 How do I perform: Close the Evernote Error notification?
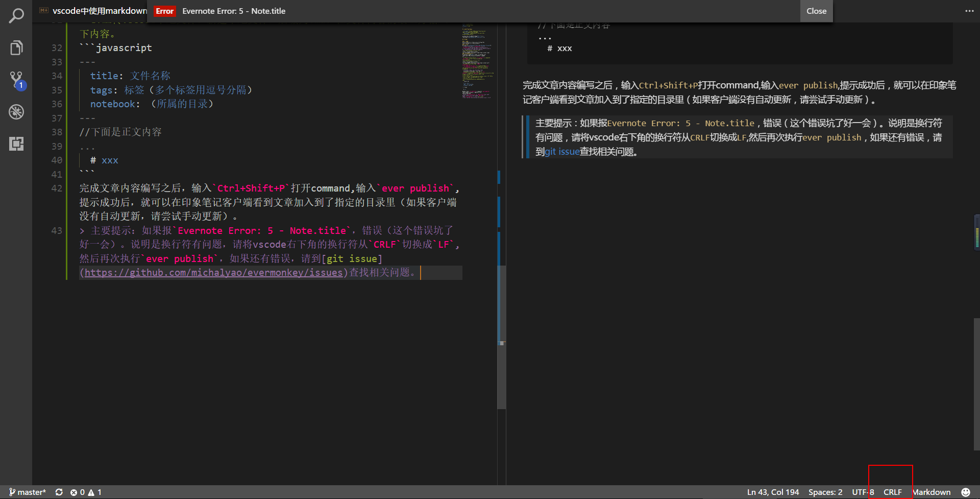[816, 11]
